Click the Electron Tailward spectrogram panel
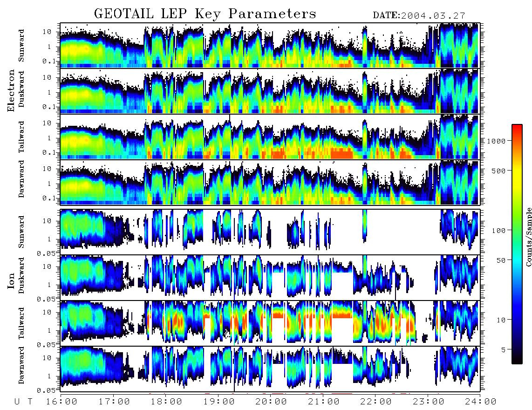 pos(270,137)
